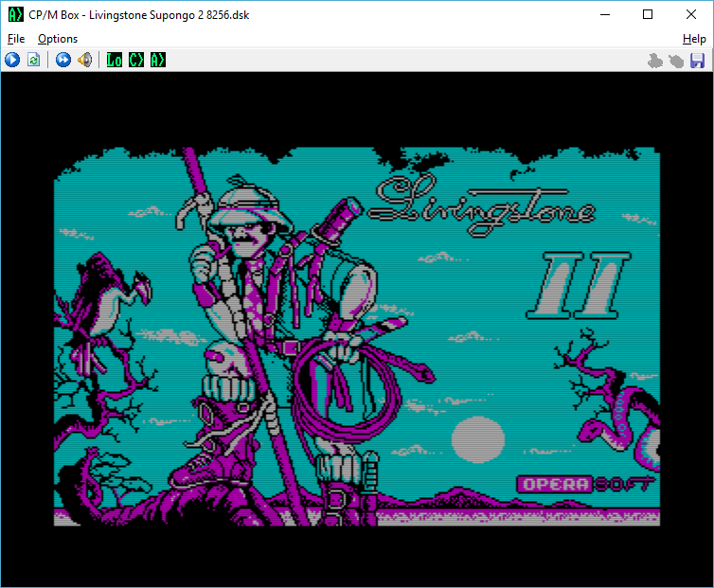Open the File menu
714x588 pixels.
(x=16, y=39)
